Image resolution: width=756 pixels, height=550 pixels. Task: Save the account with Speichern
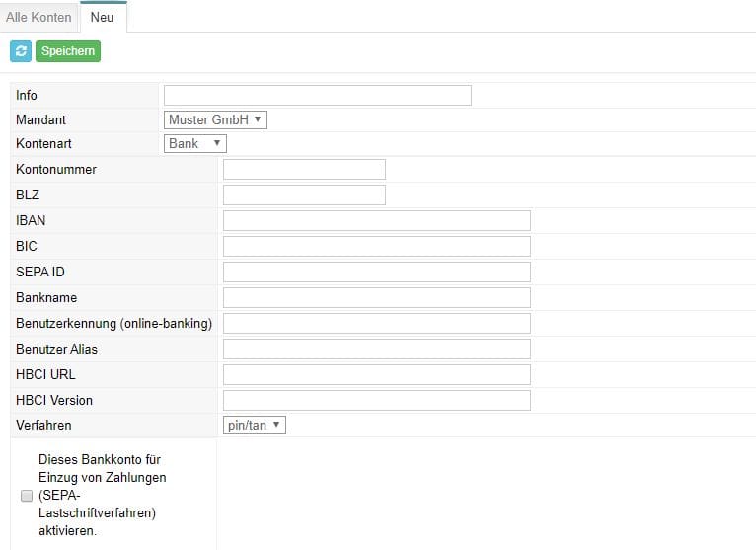pos(68,51)
